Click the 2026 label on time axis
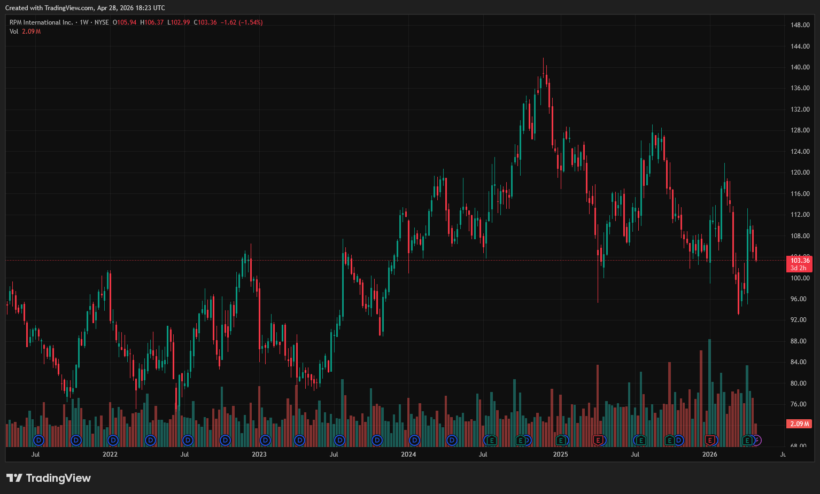 710,454
